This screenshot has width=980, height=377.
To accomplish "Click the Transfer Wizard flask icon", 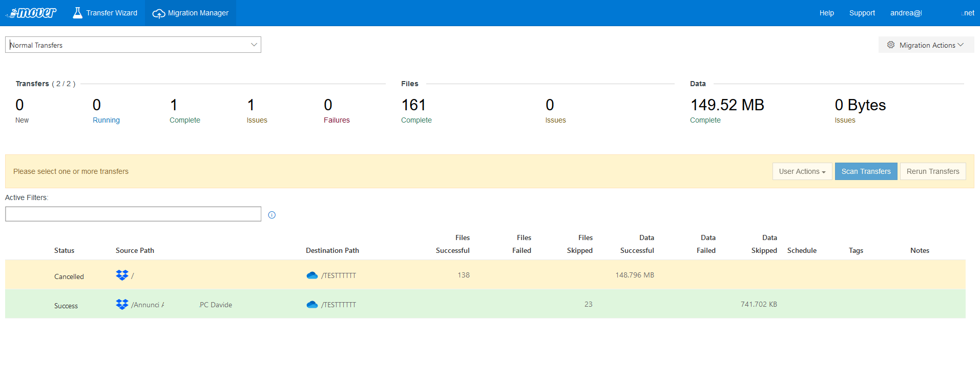I will (x=77, y=13).
